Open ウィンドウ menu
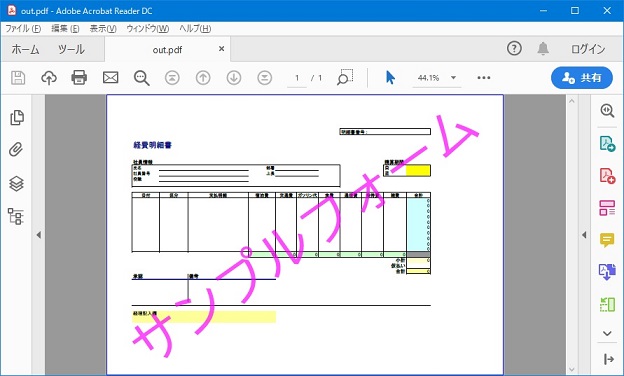Image resolution: width=624 pixels, height=376 pixels. (x=148, y=29)
